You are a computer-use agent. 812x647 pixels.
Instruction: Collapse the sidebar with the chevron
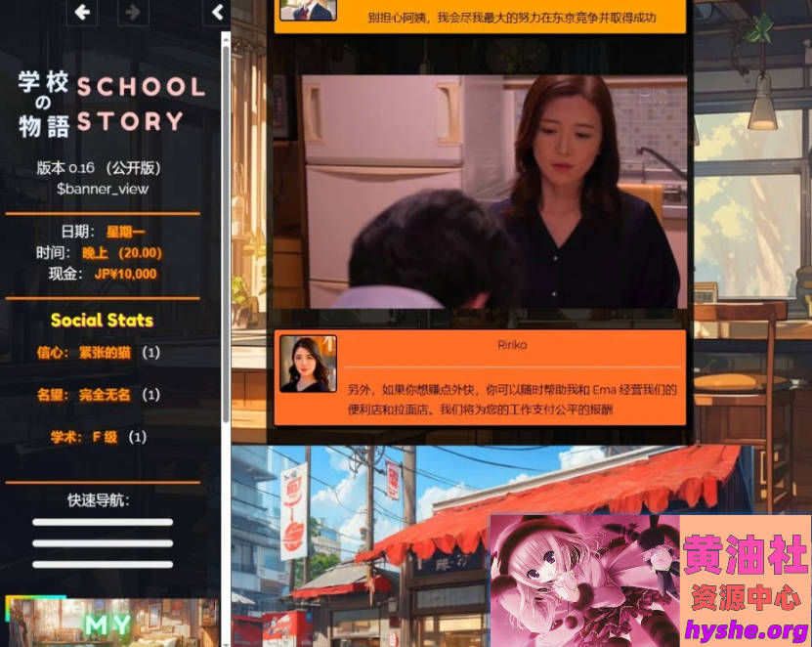[x=217, y=12]
